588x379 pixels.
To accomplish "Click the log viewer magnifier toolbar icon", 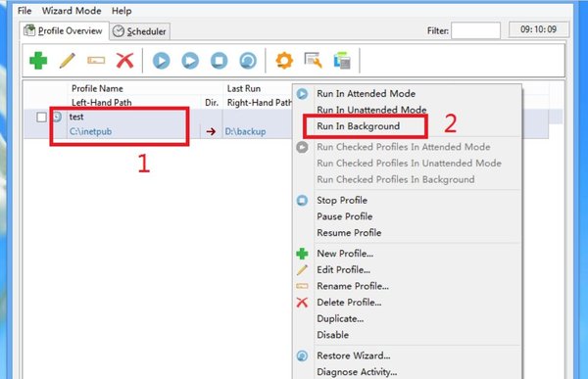I will coord(314,61).
